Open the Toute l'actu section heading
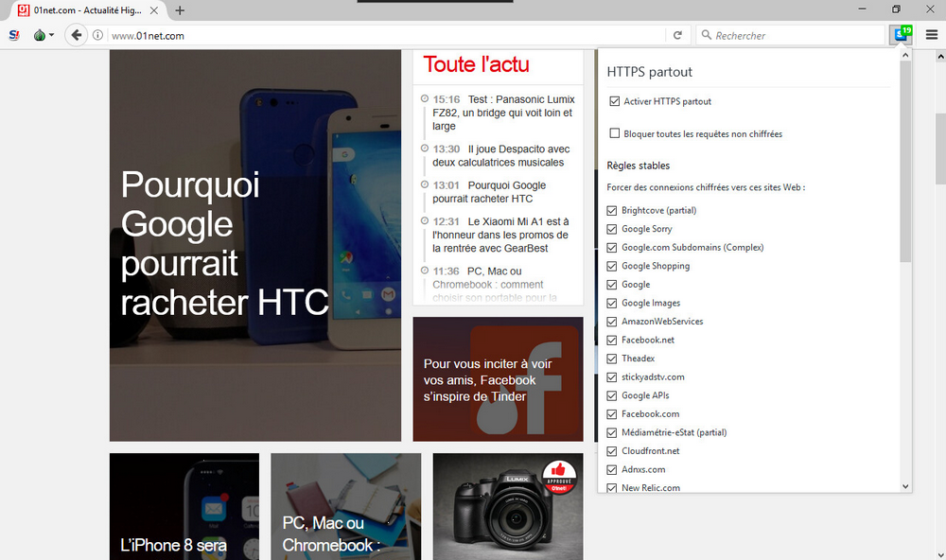Image resolution: width=946 pixels, height=560 pixels. (476, 64)
